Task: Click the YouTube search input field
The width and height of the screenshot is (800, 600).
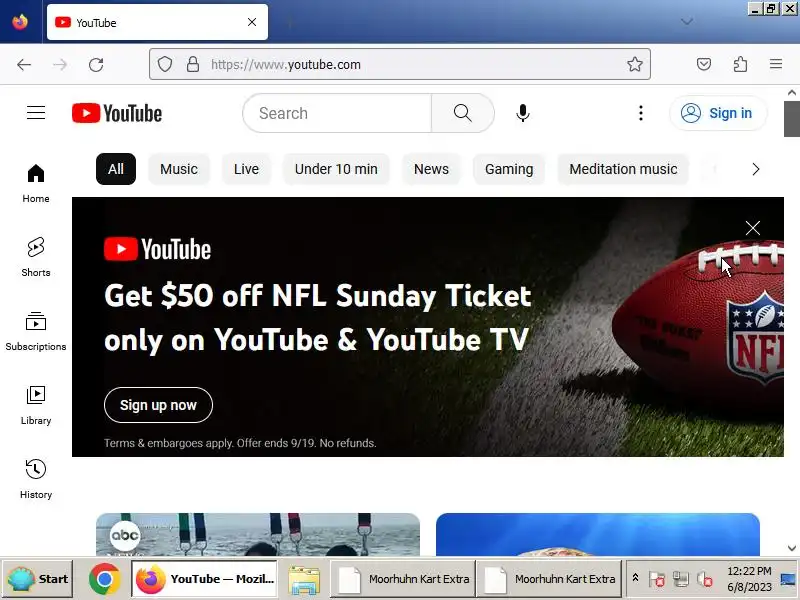Action: [337, 113]
